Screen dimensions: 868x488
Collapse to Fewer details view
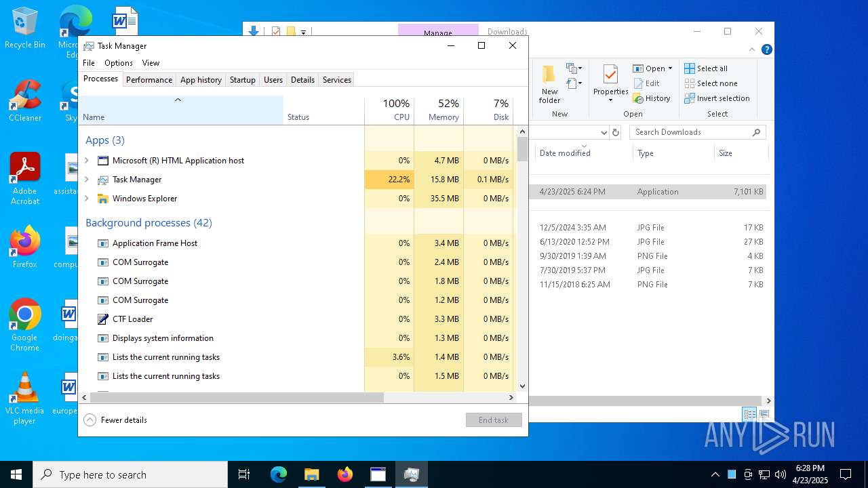click(x=116, y=420)
